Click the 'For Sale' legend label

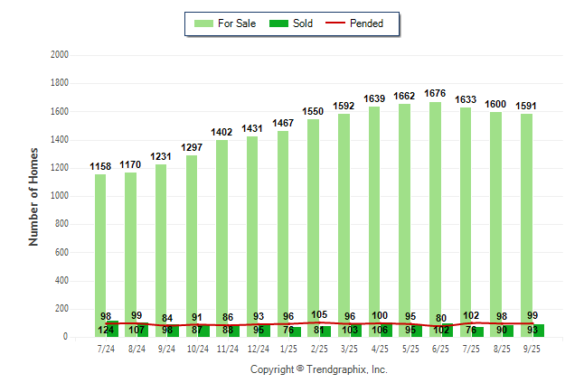point(235,23)
